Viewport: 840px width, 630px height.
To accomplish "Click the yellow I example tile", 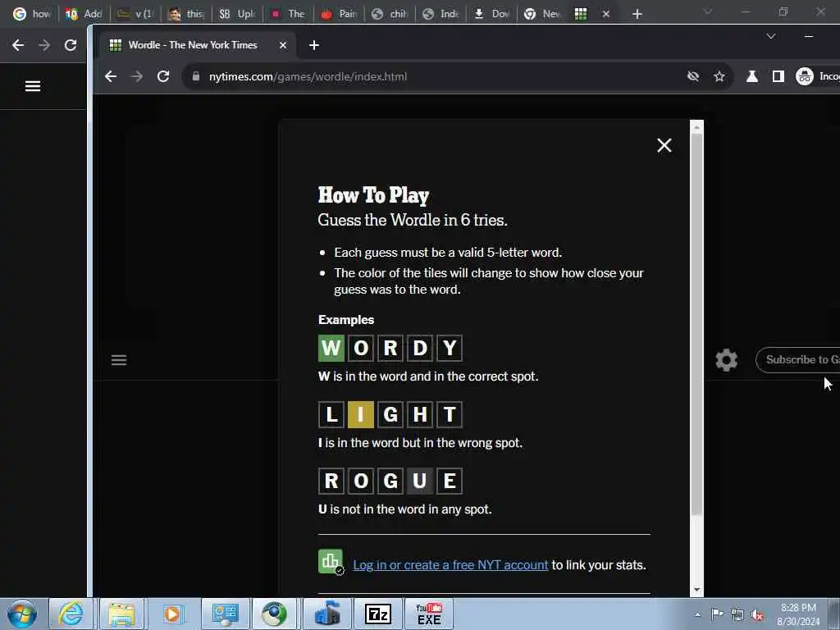I will click(x=361, y=414).
